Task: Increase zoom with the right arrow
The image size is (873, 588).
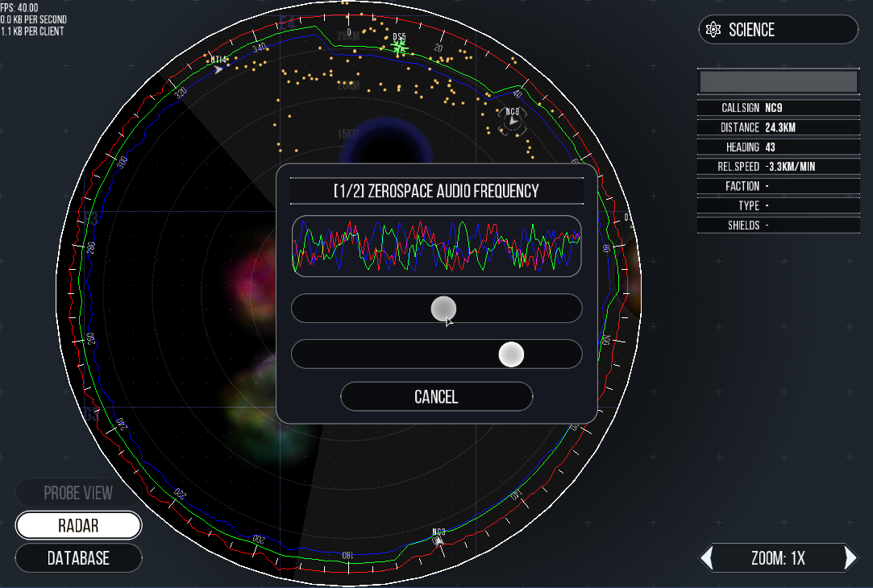Action: pyautogui.click(x=850, y=558)
